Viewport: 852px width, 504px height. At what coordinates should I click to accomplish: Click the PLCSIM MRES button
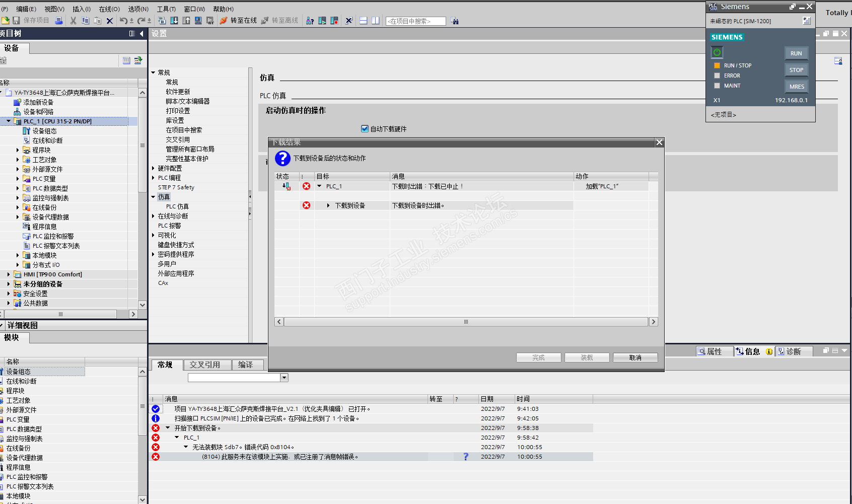point(796,87)
